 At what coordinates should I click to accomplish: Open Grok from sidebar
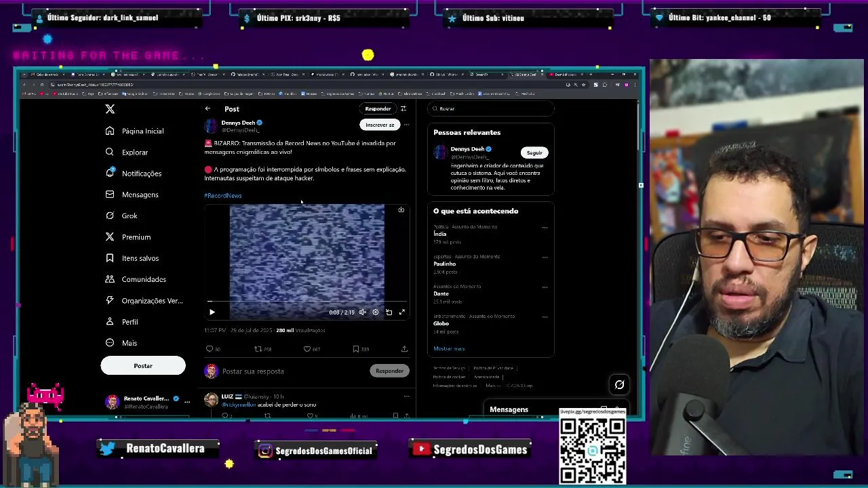[121, 216]
